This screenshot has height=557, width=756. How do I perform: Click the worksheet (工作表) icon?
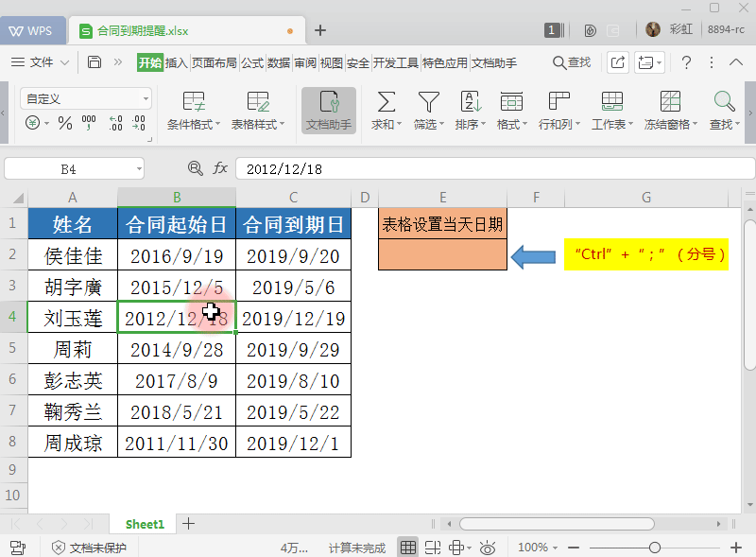(612, 102)
